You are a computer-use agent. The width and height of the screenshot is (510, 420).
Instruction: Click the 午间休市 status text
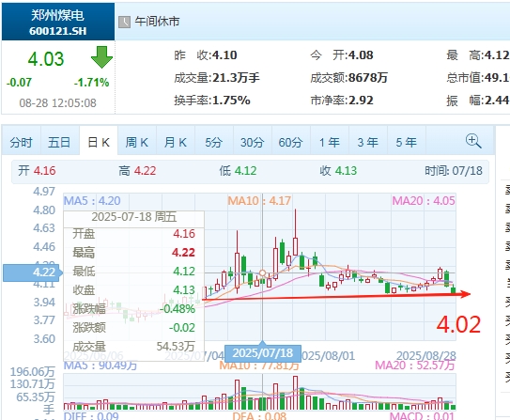click(157, 22)
